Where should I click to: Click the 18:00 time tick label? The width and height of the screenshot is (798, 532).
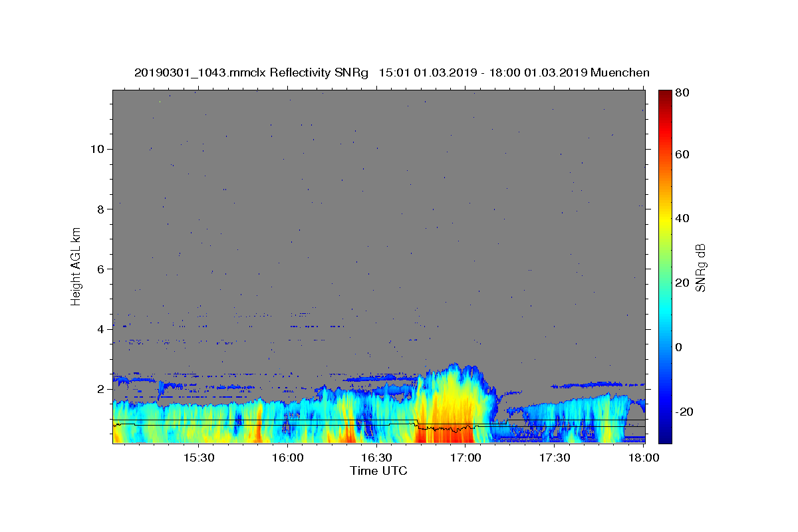pyautogui.click(x=644, y=458)
